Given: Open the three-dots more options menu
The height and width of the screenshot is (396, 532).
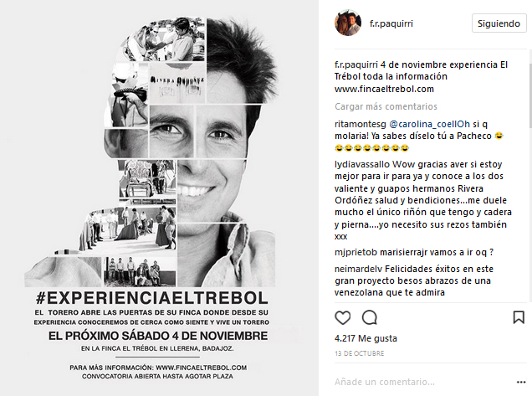Looking at the screenshot, I should pyautogui.click(x=521, y=383).
